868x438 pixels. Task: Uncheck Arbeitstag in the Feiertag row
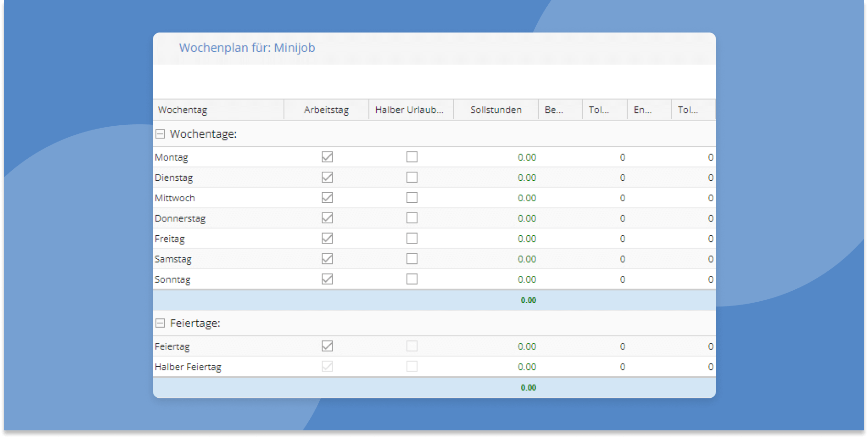327,346
